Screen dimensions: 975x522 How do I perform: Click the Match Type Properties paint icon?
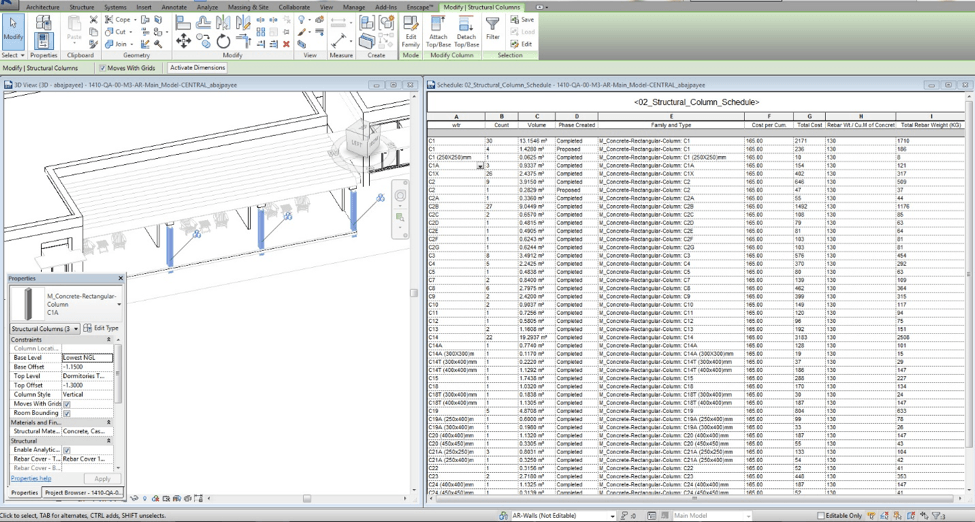(93, 44)
